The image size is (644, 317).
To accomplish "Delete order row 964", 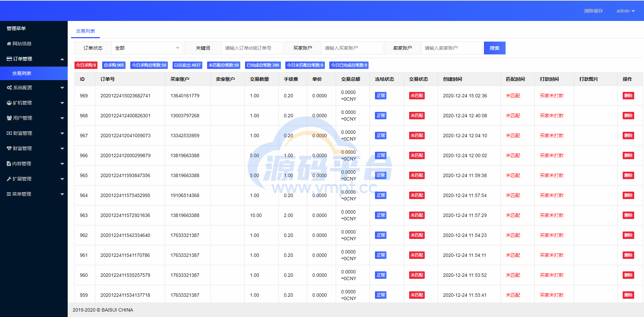I will (628, 195).
